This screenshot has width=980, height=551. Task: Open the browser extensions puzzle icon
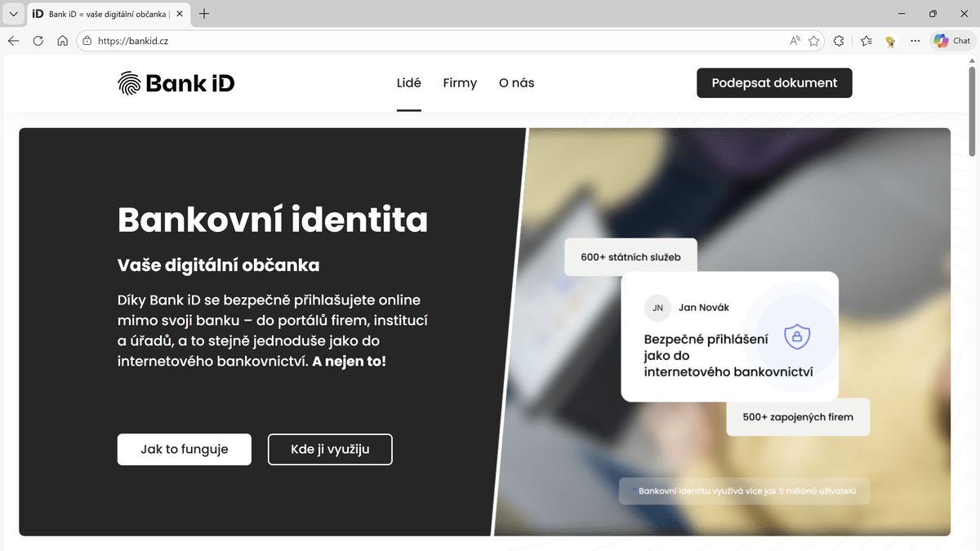[839, 41]
